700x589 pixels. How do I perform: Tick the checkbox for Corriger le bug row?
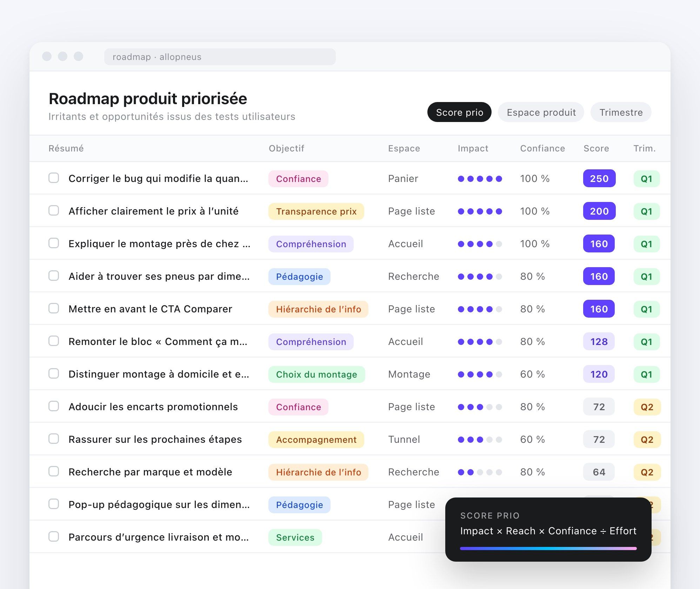[54, 178]
